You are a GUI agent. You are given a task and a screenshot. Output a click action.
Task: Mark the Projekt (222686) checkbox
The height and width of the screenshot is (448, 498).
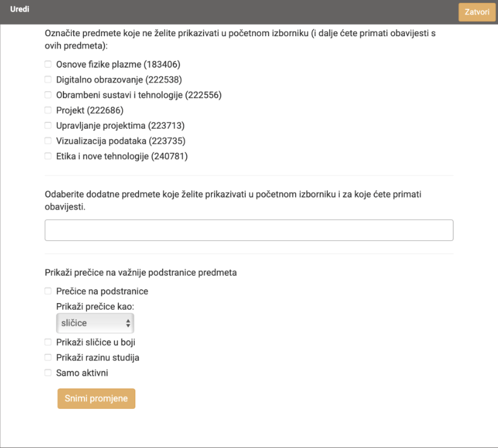pyautogui.click(x=48, y=110)
